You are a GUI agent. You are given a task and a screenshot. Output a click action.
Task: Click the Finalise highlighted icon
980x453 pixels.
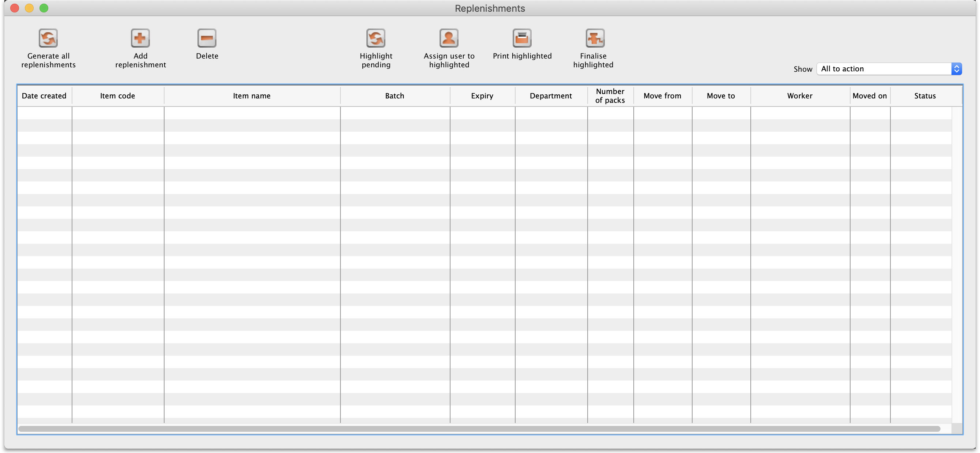pos(595,38)
